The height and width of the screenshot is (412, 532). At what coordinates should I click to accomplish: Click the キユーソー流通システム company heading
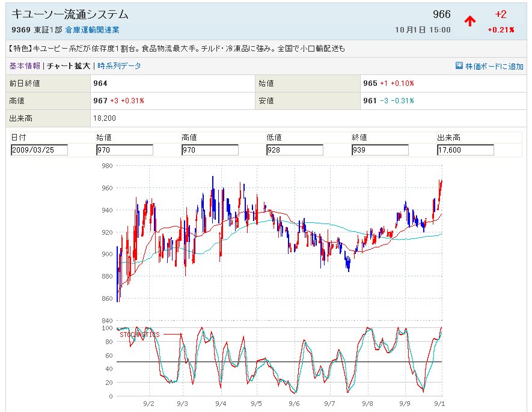[x=70, y=14]
